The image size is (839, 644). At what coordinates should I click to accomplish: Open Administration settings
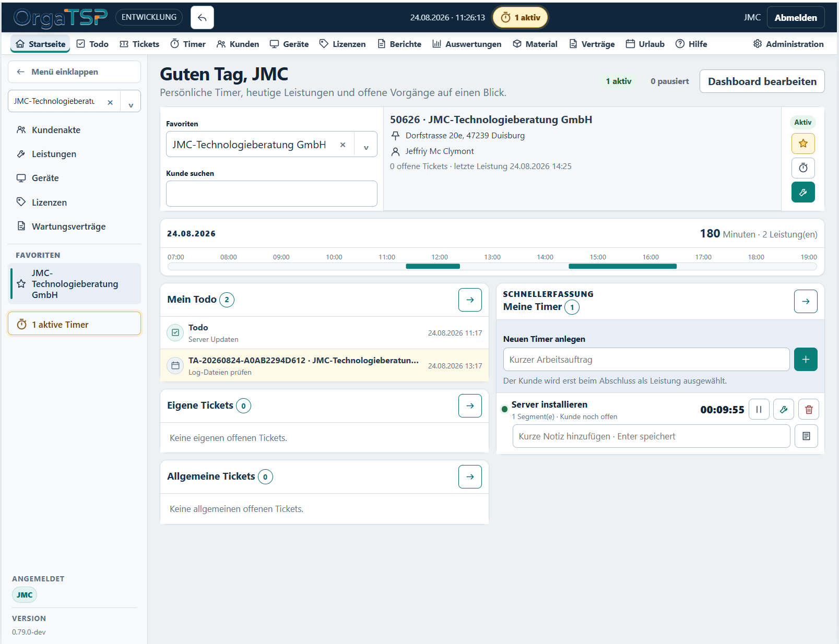pyautogui.click(x=788, y=44)
